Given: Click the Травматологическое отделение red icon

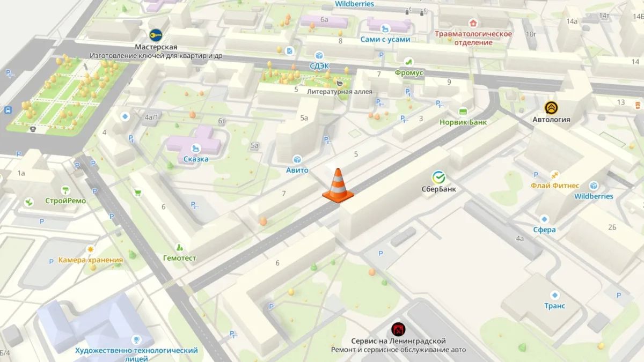Looking at the screenshot, I should coord(473,23).
